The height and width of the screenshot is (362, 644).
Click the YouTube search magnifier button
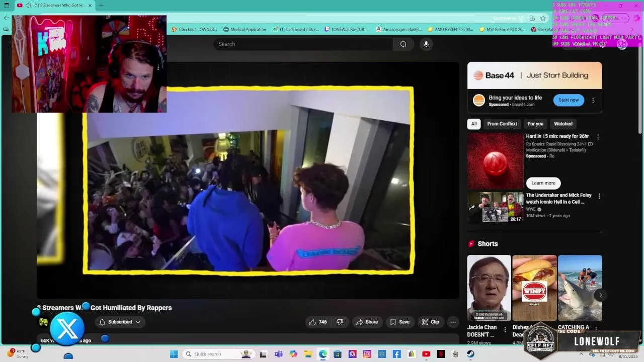pyautogui.click(x=403, y=44)
